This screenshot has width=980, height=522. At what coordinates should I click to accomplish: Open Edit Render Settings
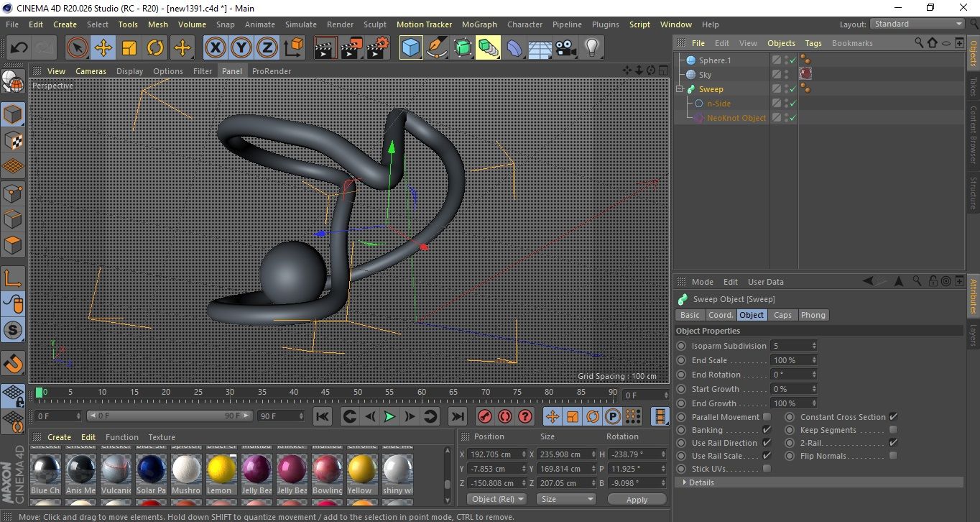tap(378, 48)
